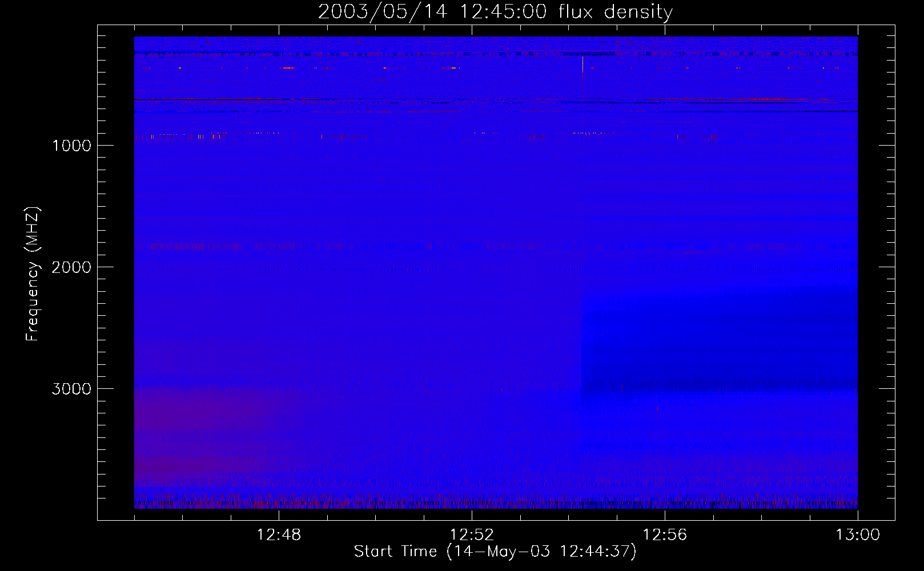Click the 2000 frequency tick label
This screenshot has width=924, height=571.
(71, 267)
